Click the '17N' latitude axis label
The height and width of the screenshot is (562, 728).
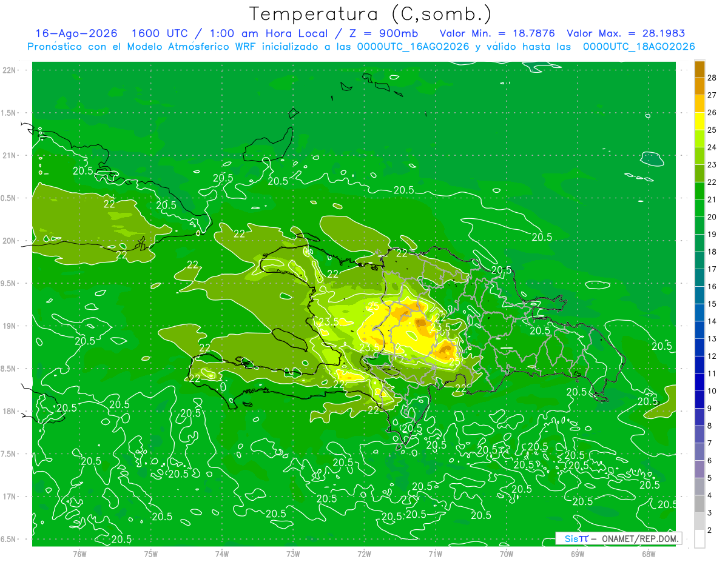tap(9, 497)
